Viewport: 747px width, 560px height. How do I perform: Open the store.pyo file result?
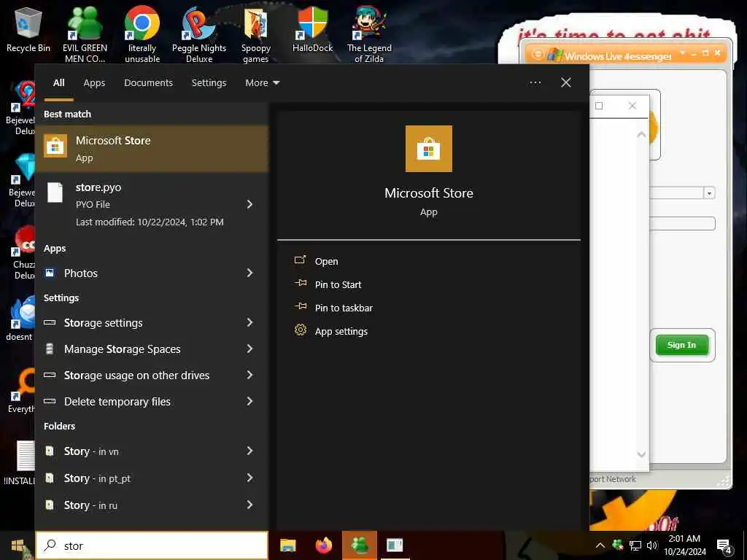tap(152, 204)
